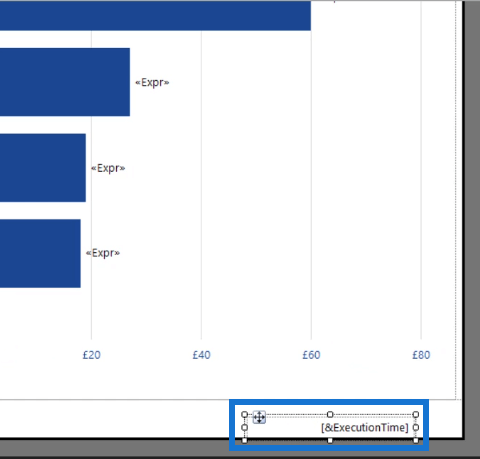Click the £40 axis label
Screen dimensions: 480x459
(x=201, y=355)
